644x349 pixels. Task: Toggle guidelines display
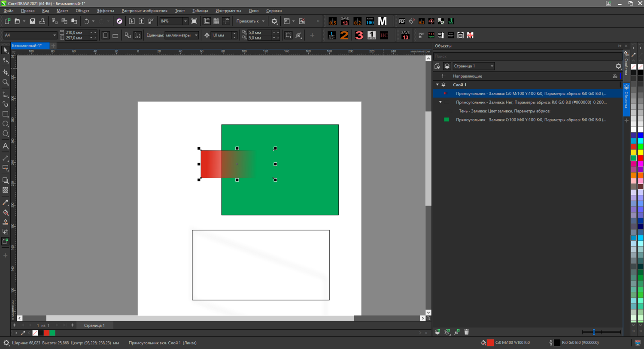pos(226,21)
